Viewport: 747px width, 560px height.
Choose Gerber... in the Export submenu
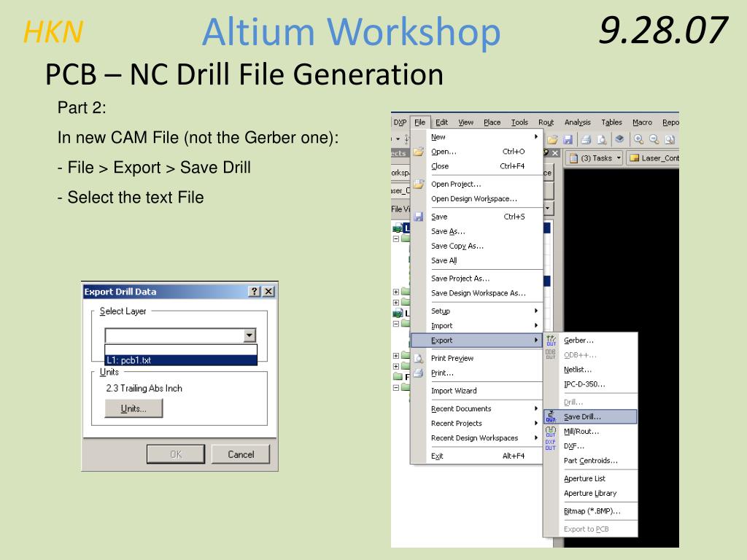[x=590, y=341]
